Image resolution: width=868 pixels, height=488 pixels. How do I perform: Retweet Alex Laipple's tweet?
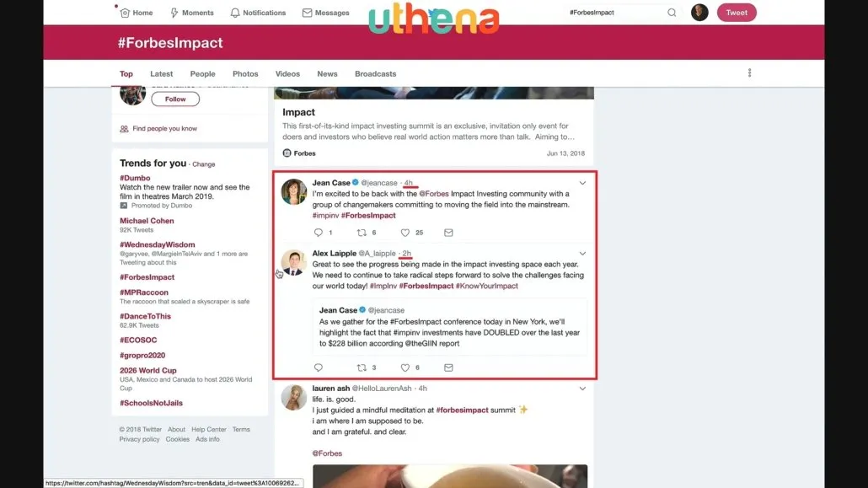click(362, 367)
